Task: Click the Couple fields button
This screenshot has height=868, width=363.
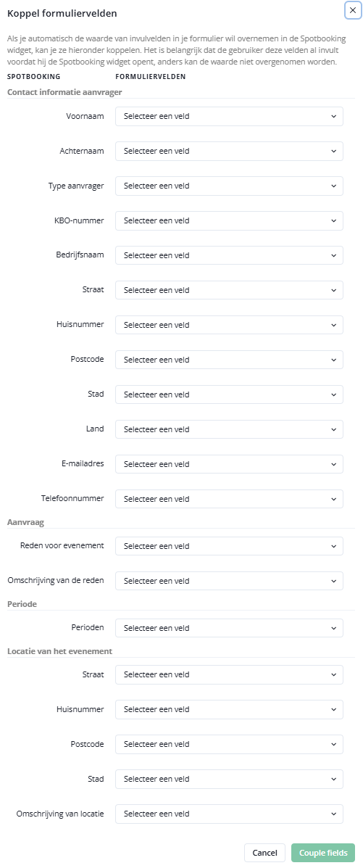Action: point(323,853)
